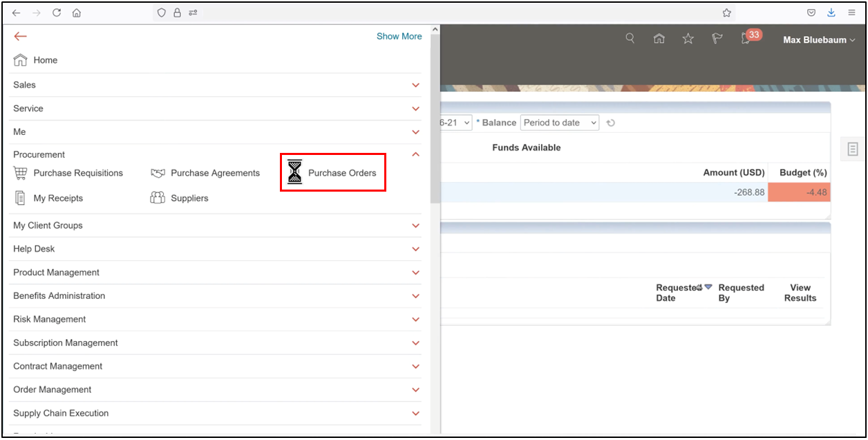Screen dimensions: 868x440
Task: Open the Purchase Requisitions shopping cart icon
Action: coord(20,172)
